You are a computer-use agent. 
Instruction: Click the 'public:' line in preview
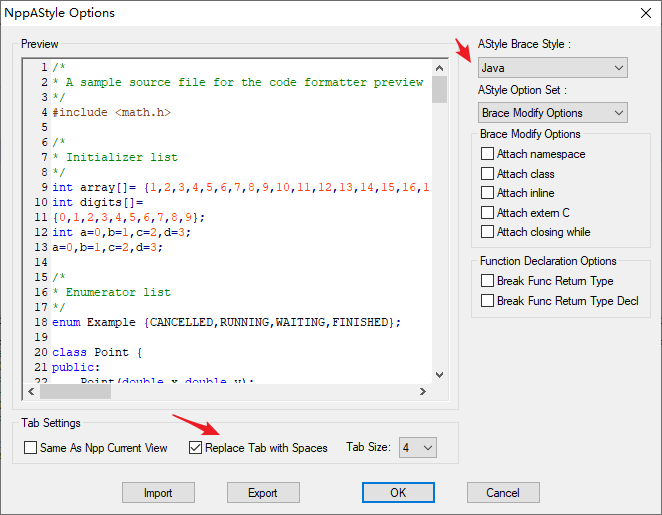point(76,367)
